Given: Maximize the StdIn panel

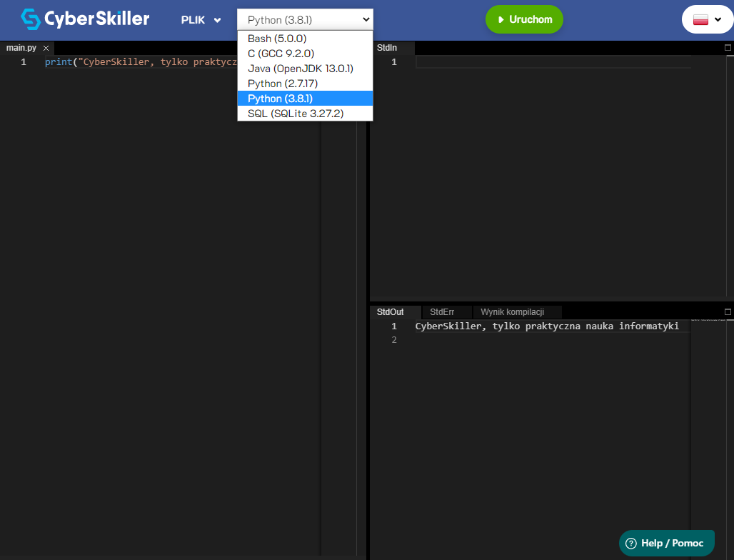Looking at the screenshot, I should [728, 48].
